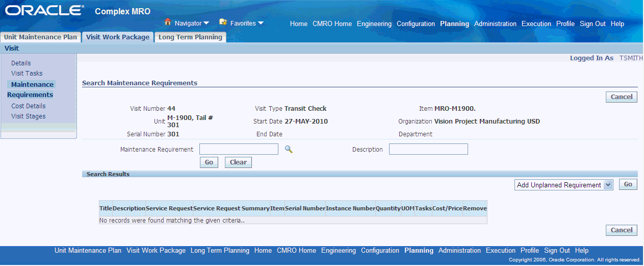Click the Favorites folder icon
Image resolution: width=644 pixels, height=266 pixels.
point(223,22)
